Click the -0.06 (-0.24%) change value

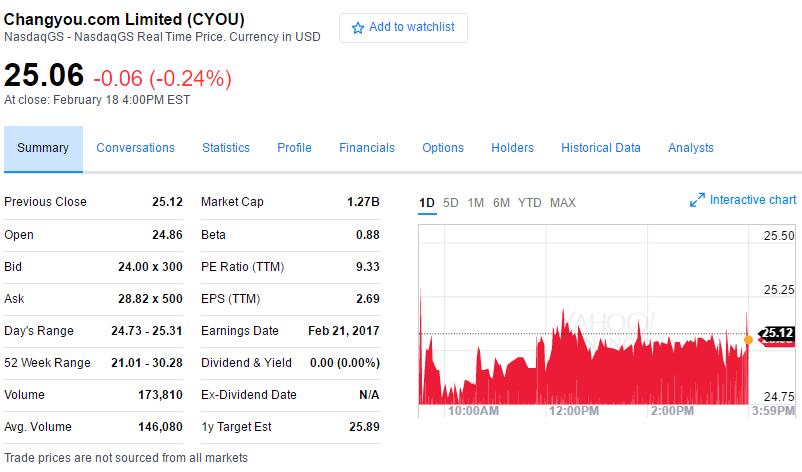[x=163, y=79]
